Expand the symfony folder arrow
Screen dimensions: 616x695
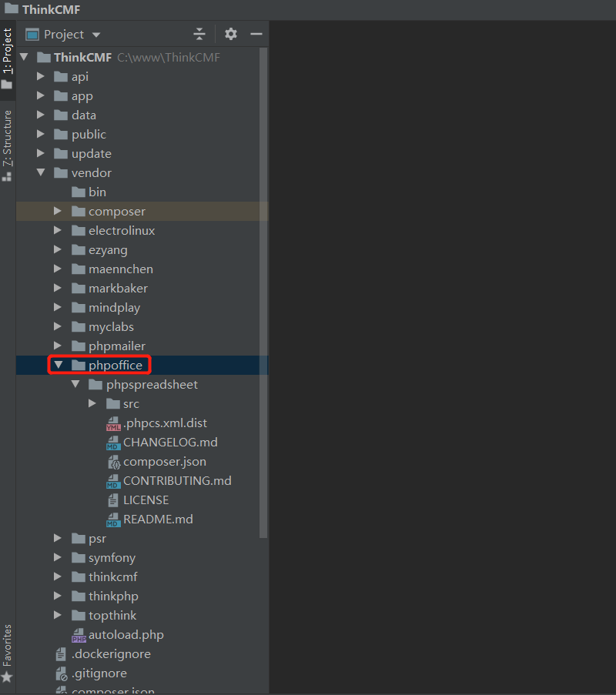[x=58, y=557]
